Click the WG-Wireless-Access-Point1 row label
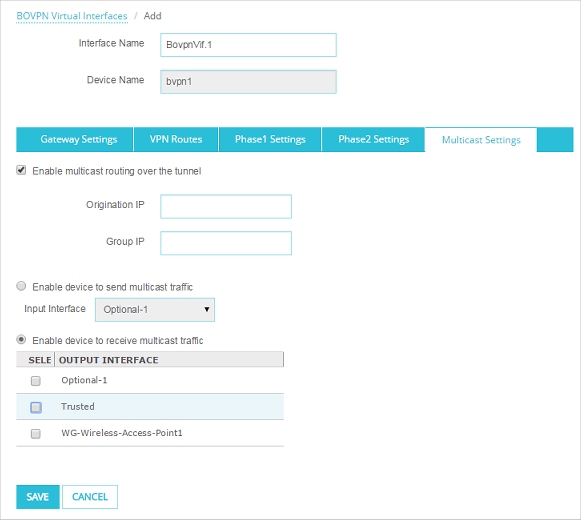The image size is (581, 520). click(122, 433)
